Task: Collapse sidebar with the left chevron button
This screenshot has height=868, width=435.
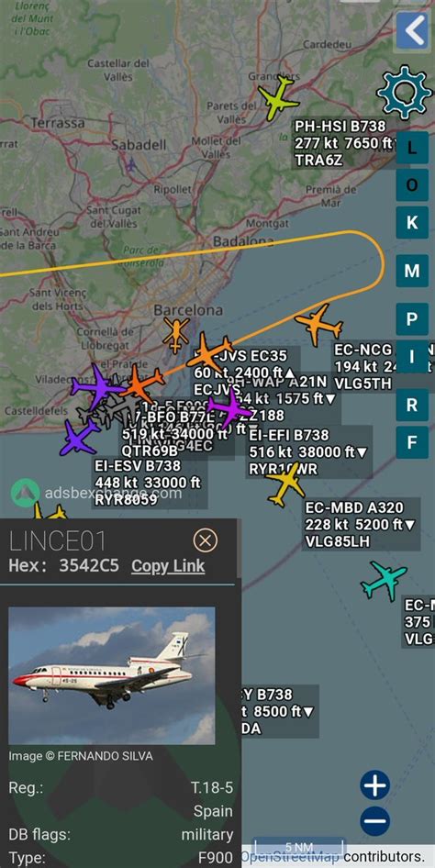Action: pos(412,30)
